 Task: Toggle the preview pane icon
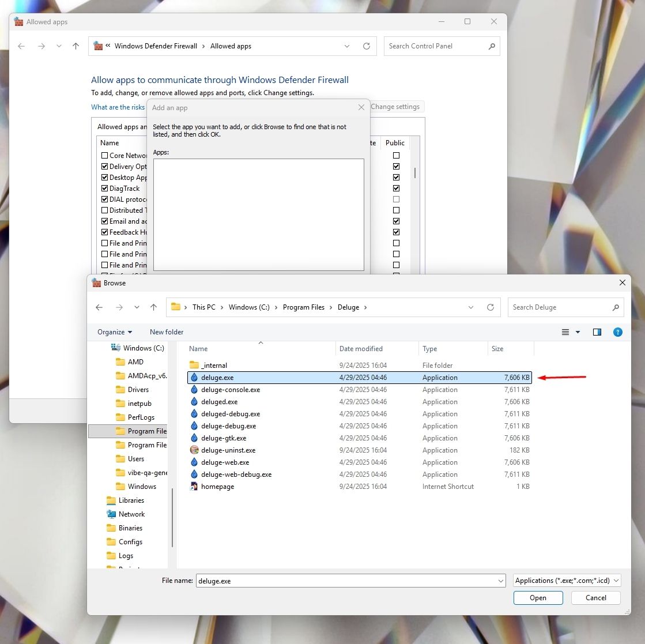(597, 332)
